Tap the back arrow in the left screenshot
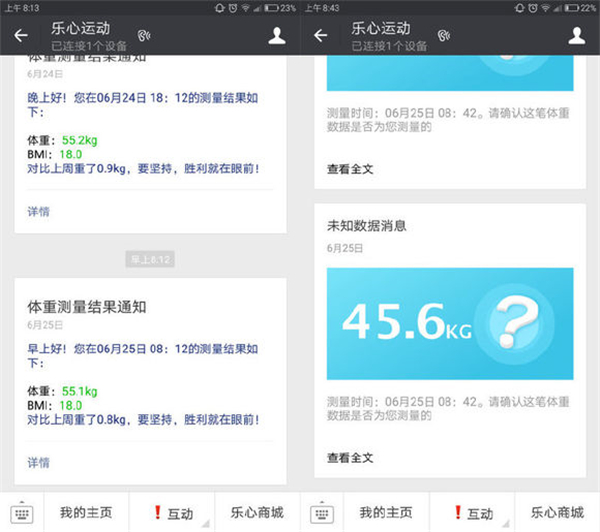Image resolution: width=600 pixels, height=532 pixels. 21,36
